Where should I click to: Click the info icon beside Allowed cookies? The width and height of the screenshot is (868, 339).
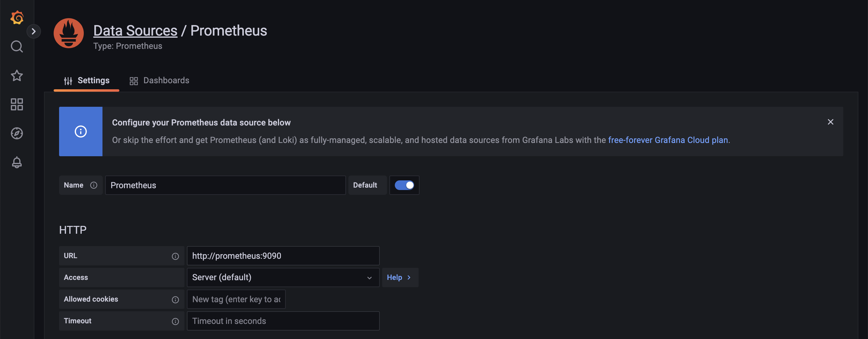tap(175, 299)
